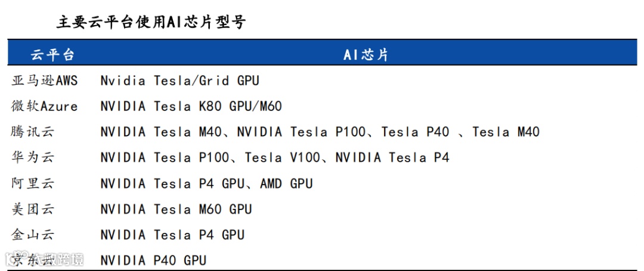
Task: Click the 美团云 row label
Action: click(32, 210)
